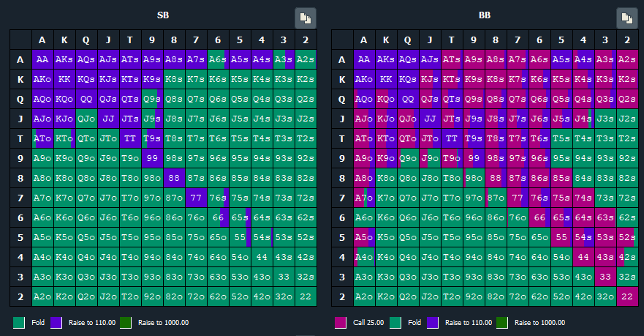The image size is (644, 336).
Task: Click the SB Raise to 1000.00 dark green swatch
Action: (125, 323)
